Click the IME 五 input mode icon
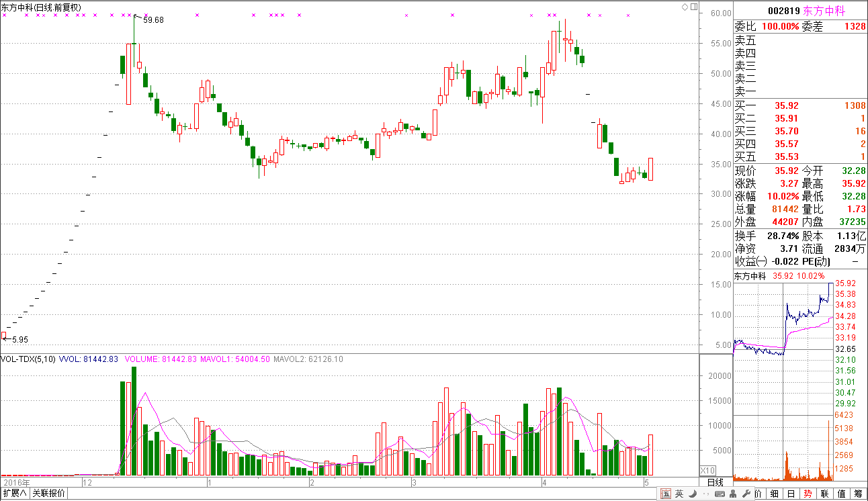 click(x=666, y=494)
